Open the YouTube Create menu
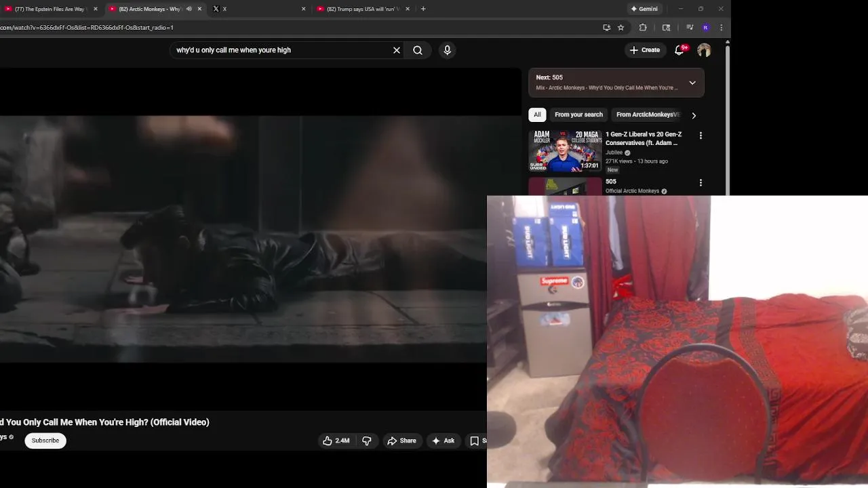Image resolution: width=868 pixels, height=488 pixels. click(x=644, y=50)
